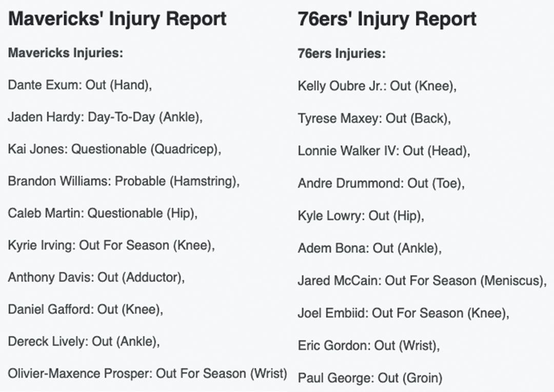Viewport: 554px width, 392px height.
Task: Select the Mavericks Injuries subheading
Action: coord(65,53)
